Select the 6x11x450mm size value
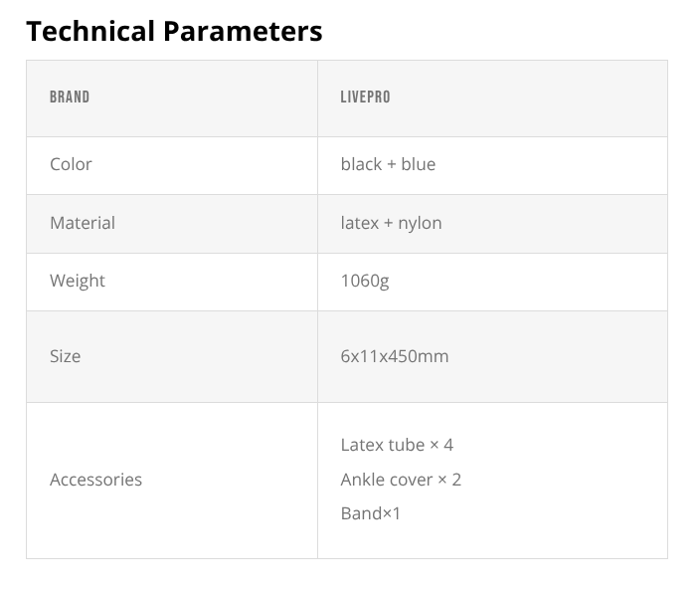The image size is (700, 592). (395, 356)
